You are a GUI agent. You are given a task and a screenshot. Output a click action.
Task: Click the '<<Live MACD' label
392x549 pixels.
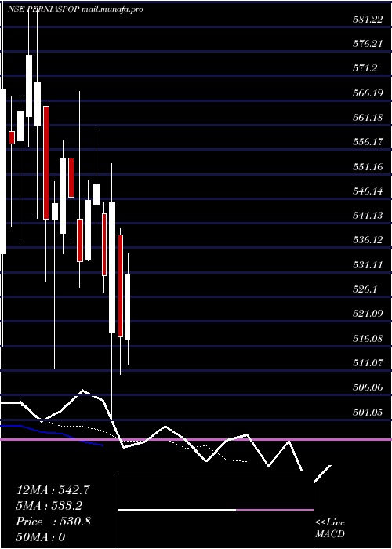pyautogui.click(x=330, y=529)
